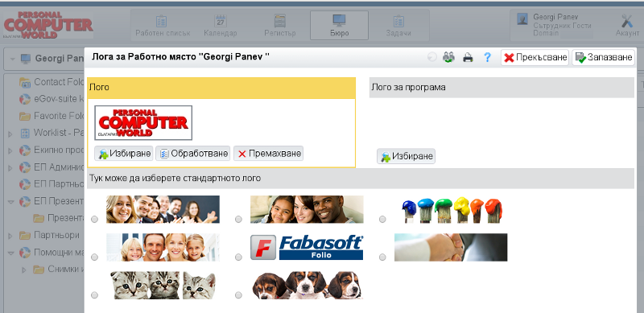
Task: Click the Personal Computer World logo at top-left
Action: point(48,25)
